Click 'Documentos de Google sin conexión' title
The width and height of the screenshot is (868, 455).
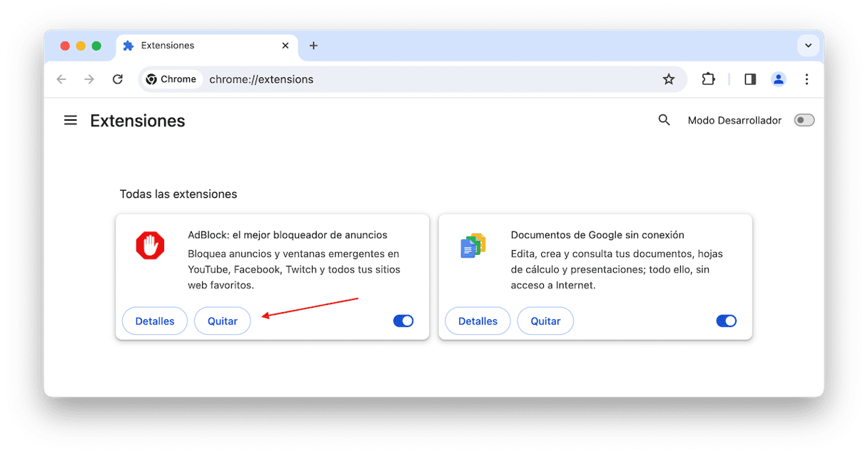[x=597, y=235]
